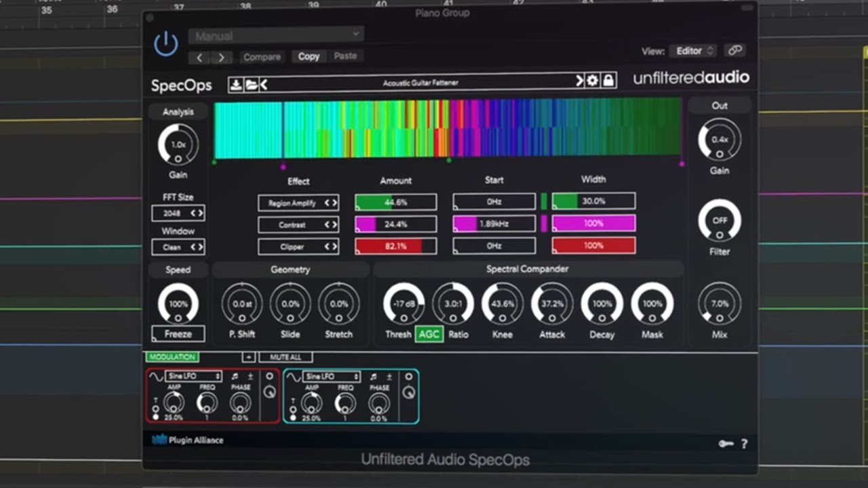Click the green link square beside 30.0% Width
The width and height of the screenshot is (868, 488).
[544, 201]
